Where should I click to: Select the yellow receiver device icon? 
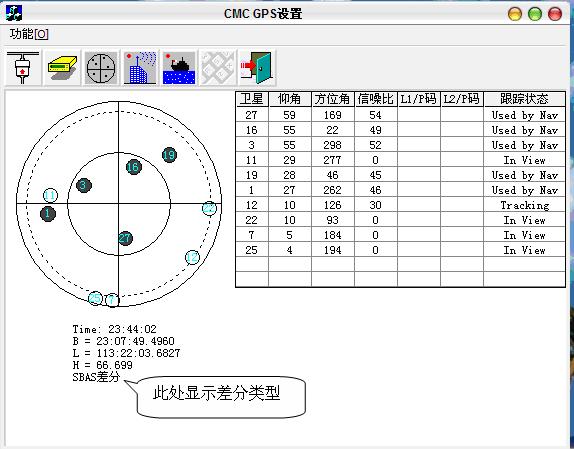62,68
